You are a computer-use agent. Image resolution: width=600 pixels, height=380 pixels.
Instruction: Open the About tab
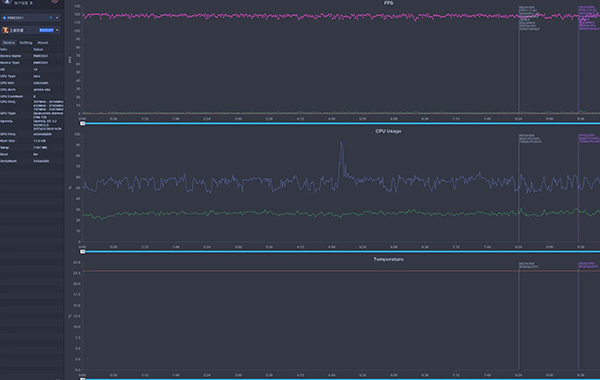click(42, 42)
